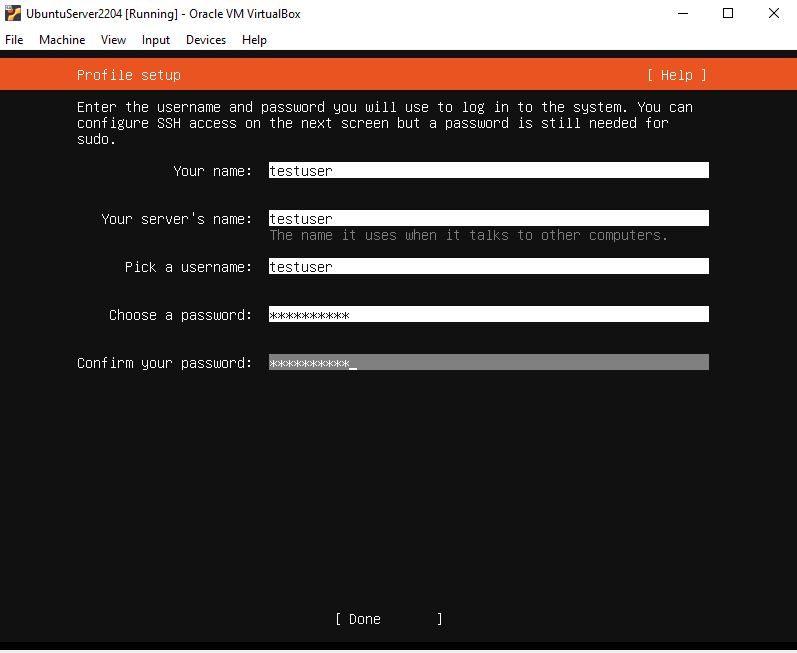Focus the Your server's name field

(x=488, y=219)
